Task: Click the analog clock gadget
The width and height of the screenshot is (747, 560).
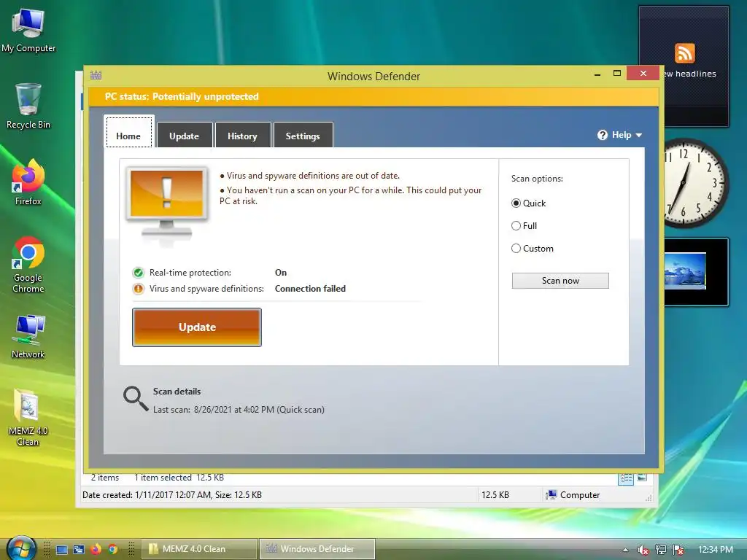Action: [695, 183]
